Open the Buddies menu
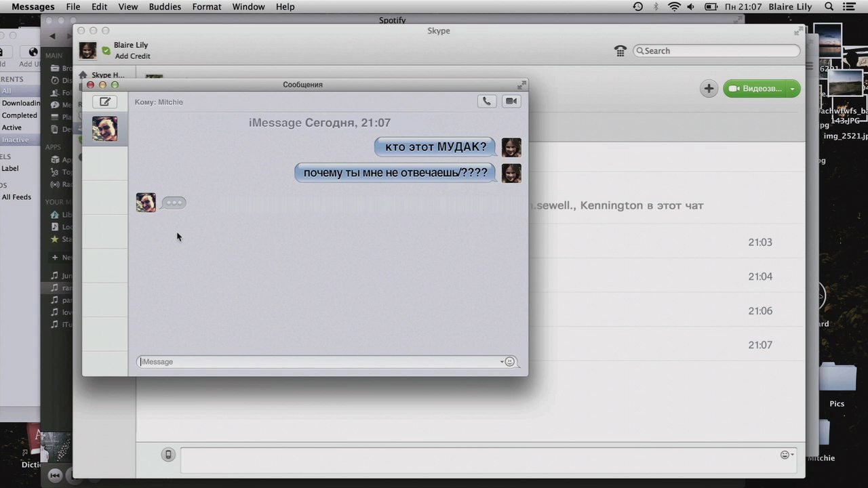868x488 pixels. (165, 7)
